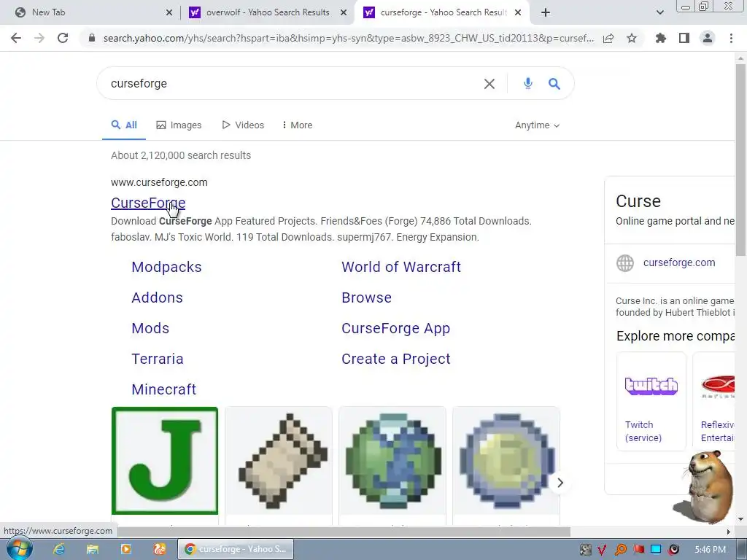747x560 pixels.
Task: Click the red flag tray icon
Action: pos(638,550)
